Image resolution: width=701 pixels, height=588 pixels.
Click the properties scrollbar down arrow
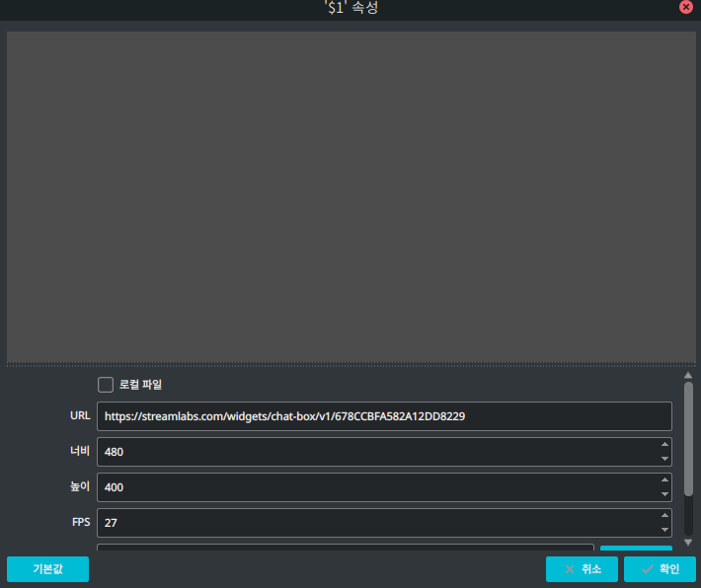[x=688, y=543]
